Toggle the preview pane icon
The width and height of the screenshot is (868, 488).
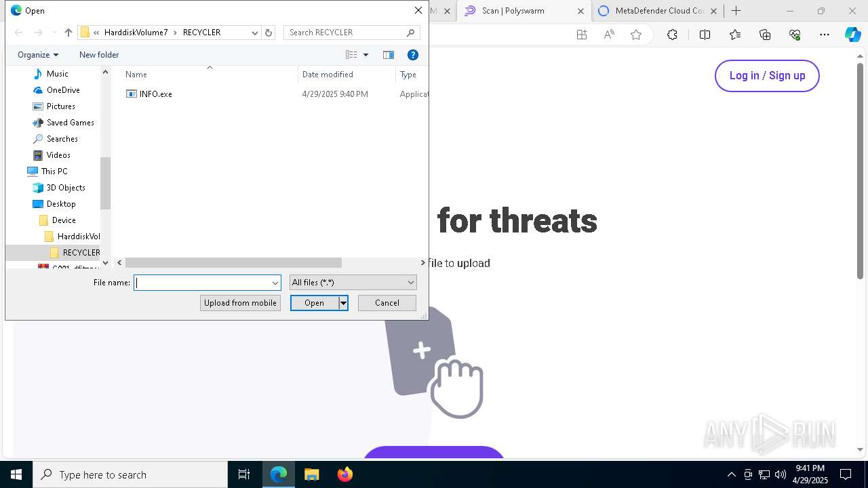point(389,55)
